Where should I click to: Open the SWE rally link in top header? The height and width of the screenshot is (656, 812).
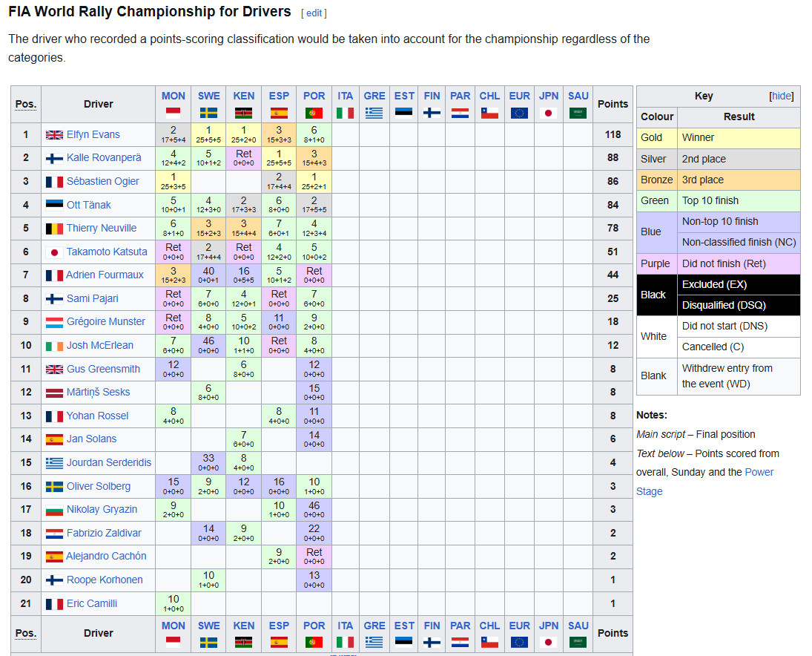tap(208, 96)
